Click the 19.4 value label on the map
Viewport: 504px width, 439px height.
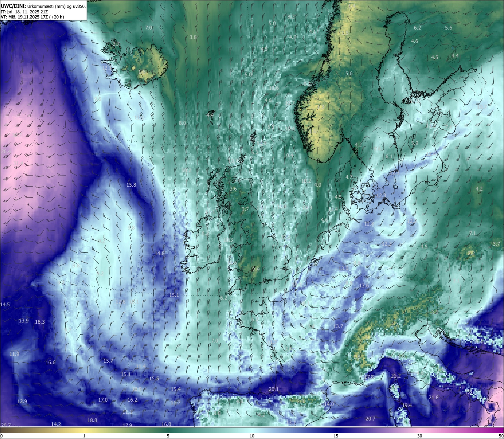pos(407,406)
